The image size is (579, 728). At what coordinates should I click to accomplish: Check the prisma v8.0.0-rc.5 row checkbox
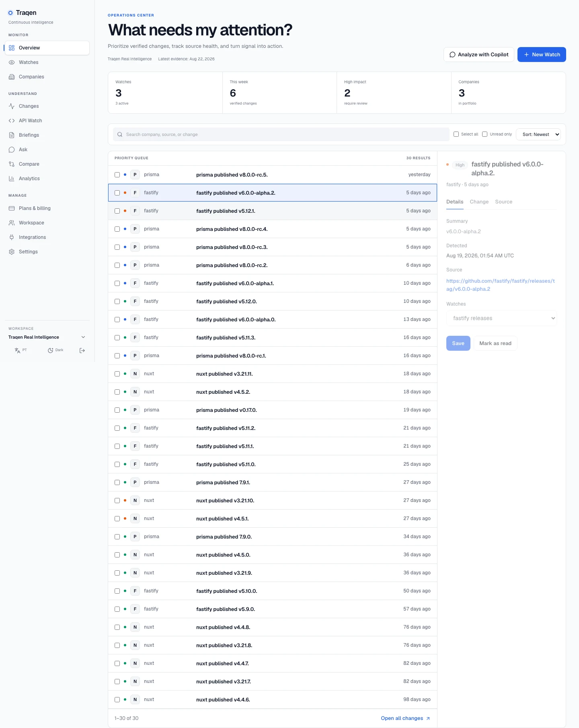[x=117, y=175]
